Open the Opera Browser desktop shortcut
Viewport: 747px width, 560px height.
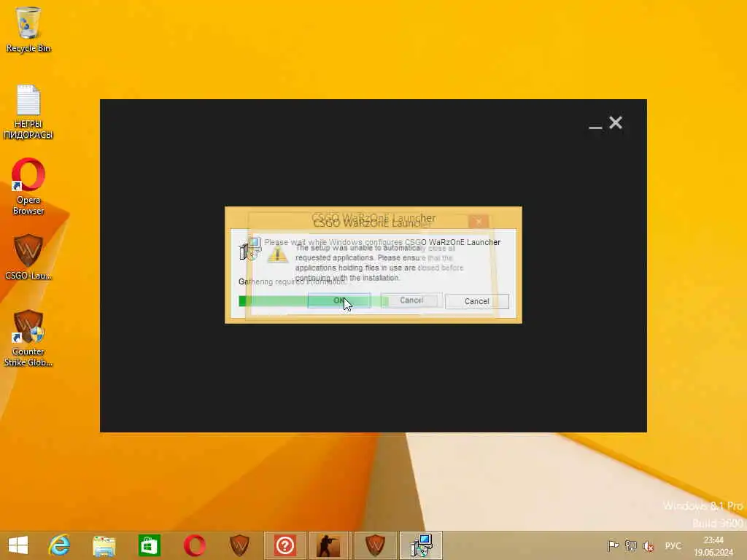pos(28,186)
